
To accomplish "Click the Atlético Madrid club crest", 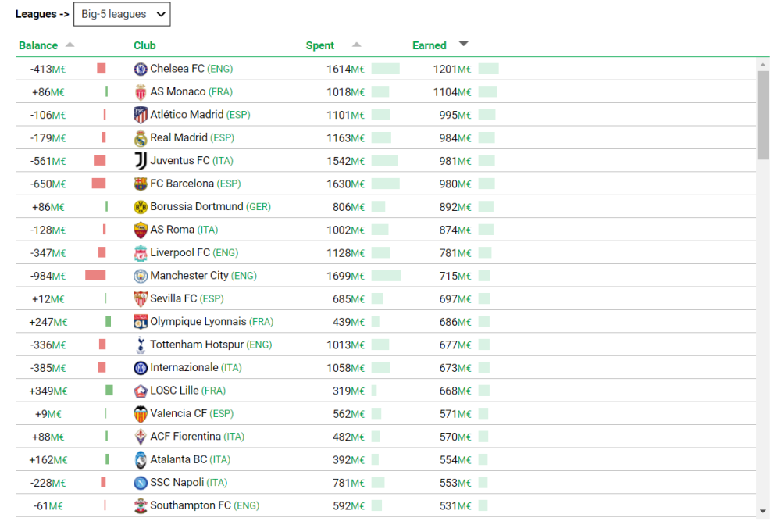I will pyautogui.click(x=141, y=115).
